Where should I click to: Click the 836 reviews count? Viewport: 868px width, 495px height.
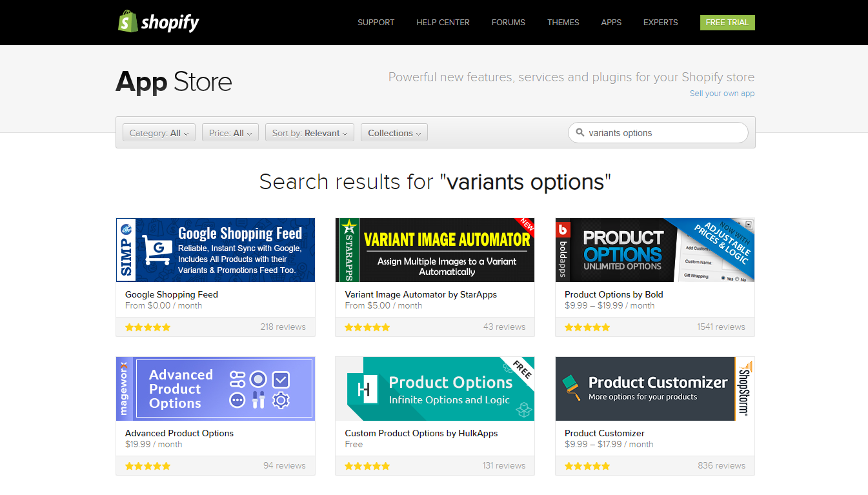coord(722,466)
